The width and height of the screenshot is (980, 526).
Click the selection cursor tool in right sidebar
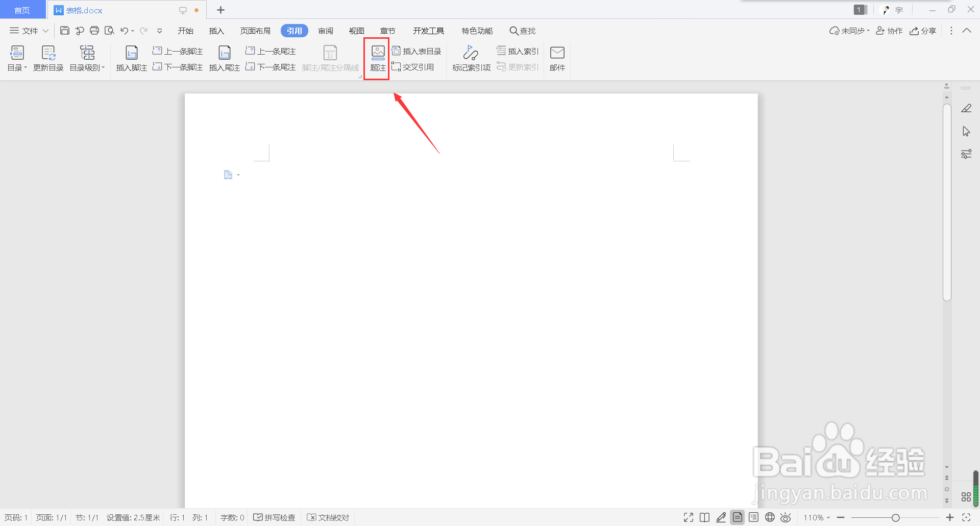tap(966, 131)
